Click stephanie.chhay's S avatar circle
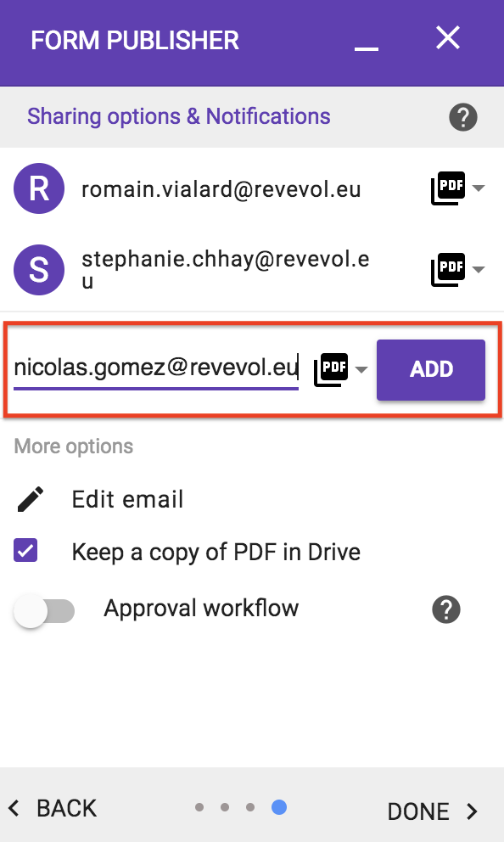 [x=39, y=270]
